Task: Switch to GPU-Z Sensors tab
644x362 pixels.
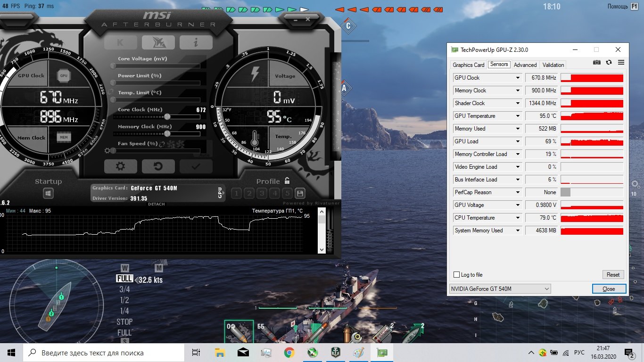Action: click(x=499, y=65)
